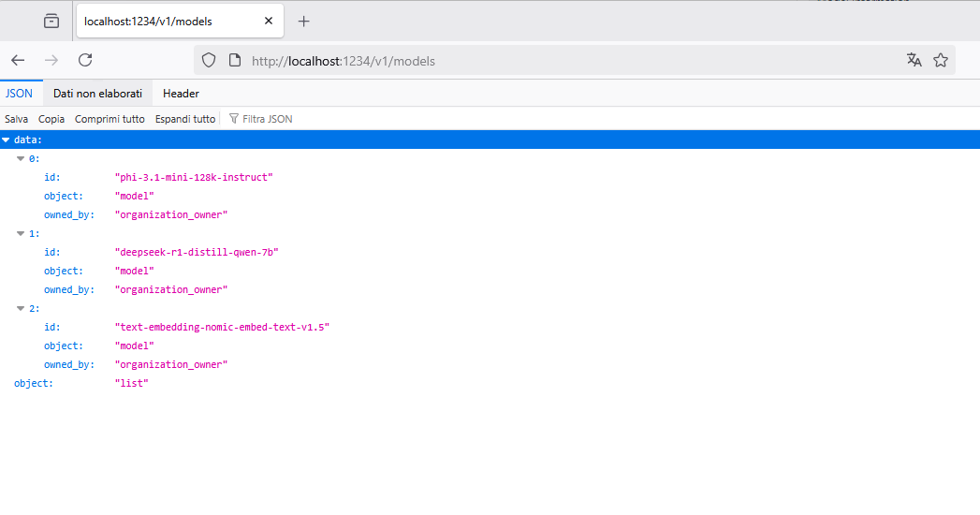Click owned_by key of item 1
Image resolution: width=980 pixels, height=515 pixels.
pos(68,290)
